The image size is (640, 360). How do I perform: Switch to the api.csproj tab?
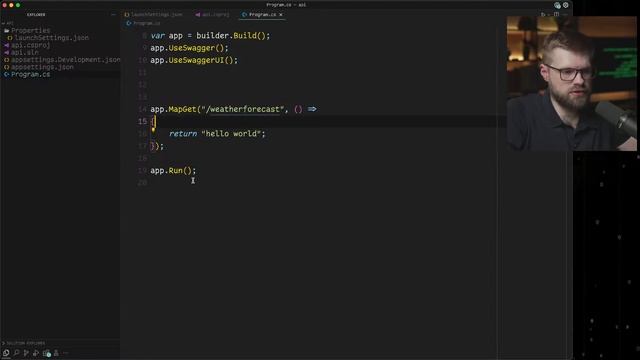tap(212, 15)
